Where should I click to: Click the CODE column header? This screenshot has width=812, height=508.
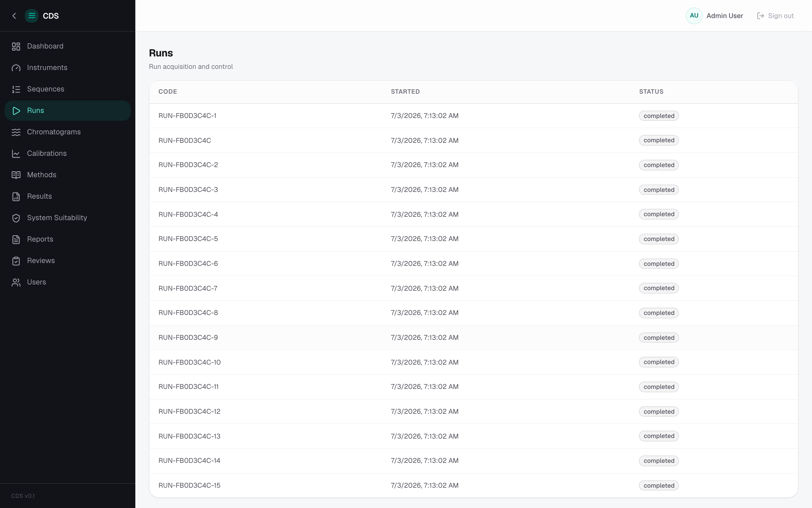coord(167,92)
